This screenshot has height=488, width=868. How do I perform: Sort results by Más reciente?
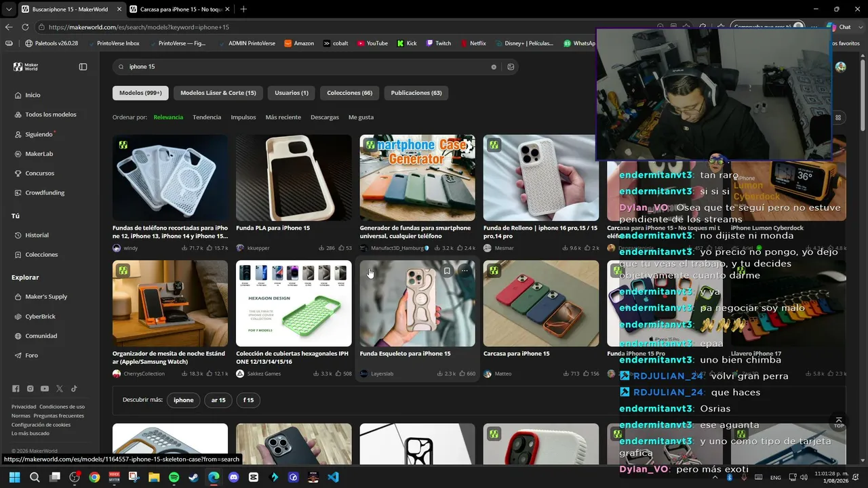283,117
